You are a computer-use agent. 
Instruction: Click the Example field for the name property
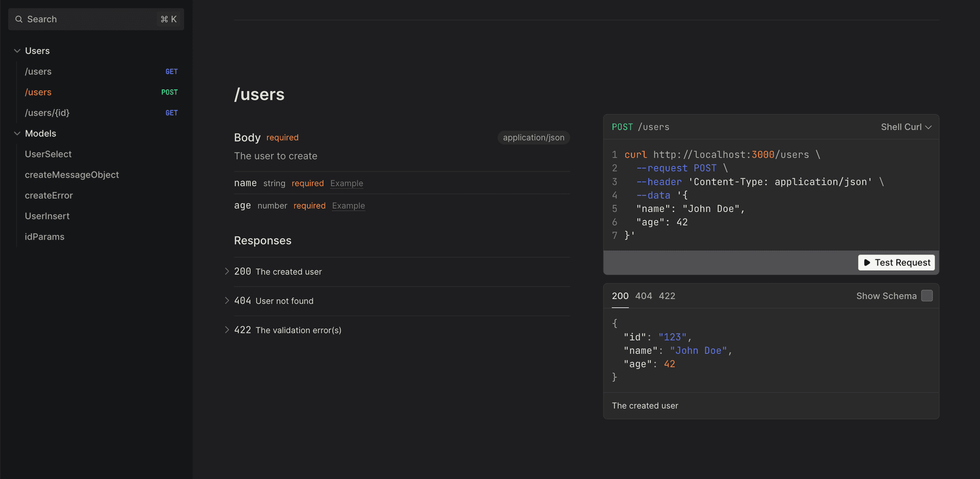347,183
